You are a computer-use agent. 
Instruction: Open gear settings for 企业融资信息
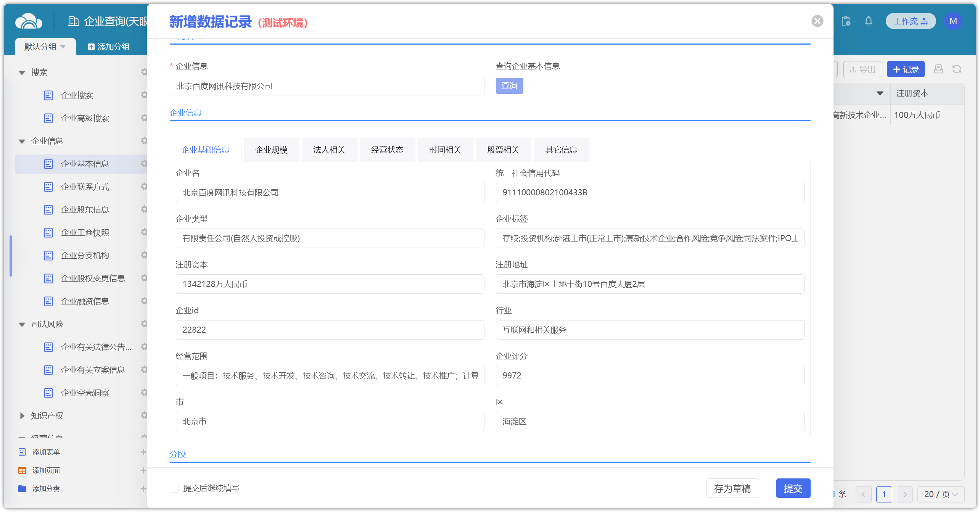[x=144, y=301]
